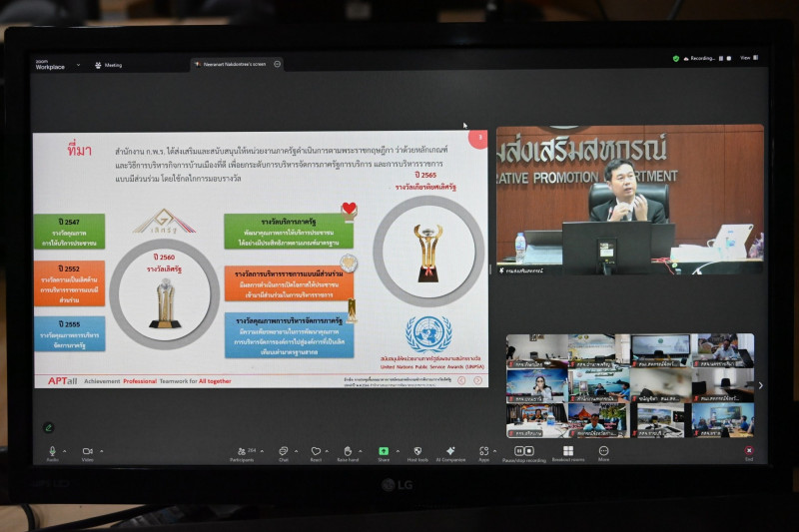Toggle the camera with the Video button
The height and width of the screenshot is (532, 799).
click(87, 451)
